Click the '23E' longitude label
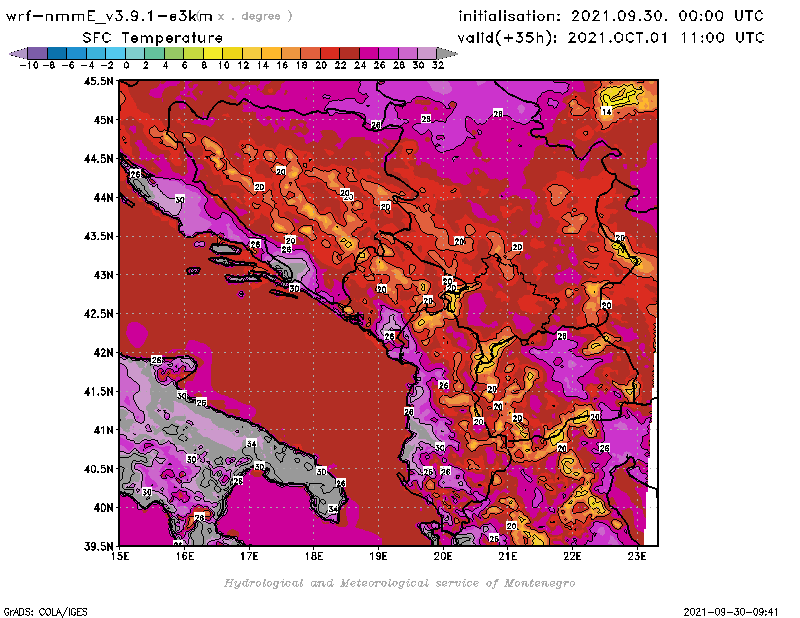Image resolution: width=800 pixels, height=618 pixels. click(637, 556)
